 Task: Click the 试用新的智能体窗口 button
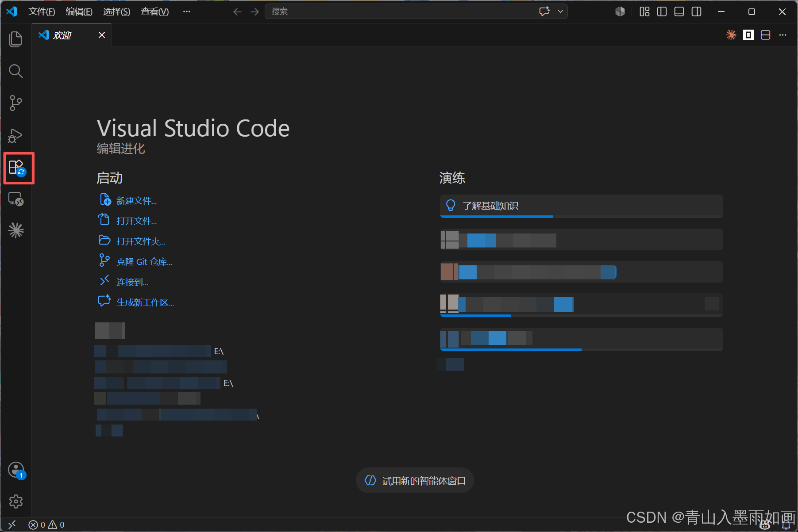coord(415,480)
